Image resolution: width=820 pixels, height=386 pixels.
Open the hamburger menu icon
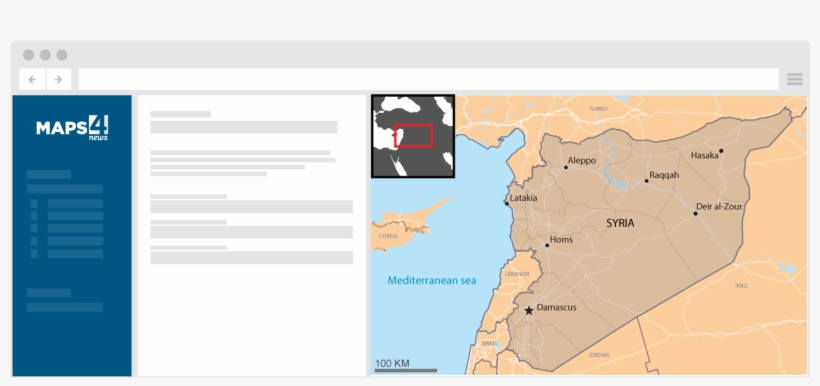point(794,79)
